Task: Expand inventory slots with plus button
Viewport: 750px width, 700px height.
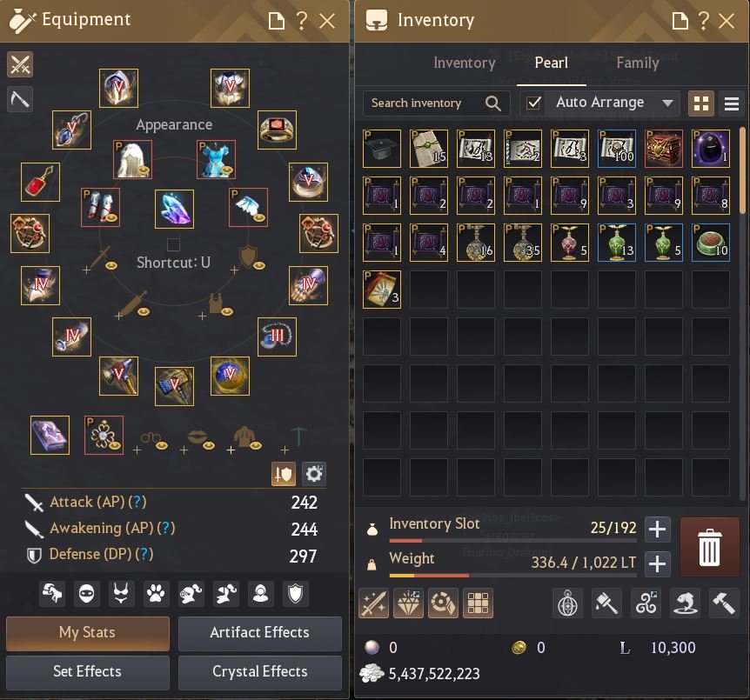Action: pos(657,530)
